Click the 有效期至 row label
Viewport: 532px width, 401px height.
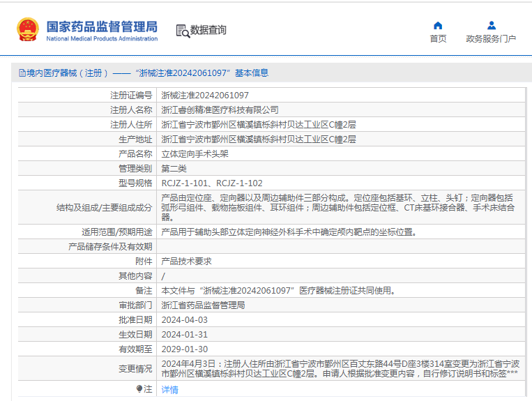click(x=135, y=349)
